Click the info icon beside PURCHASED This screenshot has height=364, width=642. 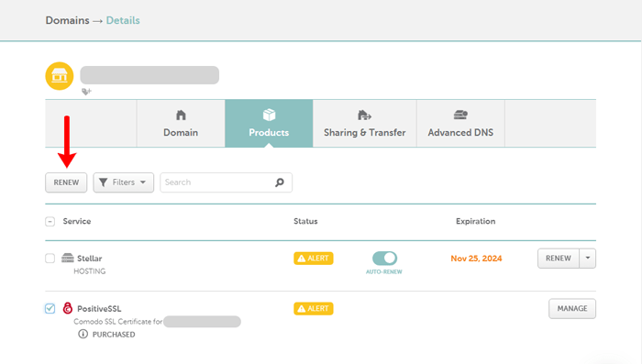tap(83, 334)
